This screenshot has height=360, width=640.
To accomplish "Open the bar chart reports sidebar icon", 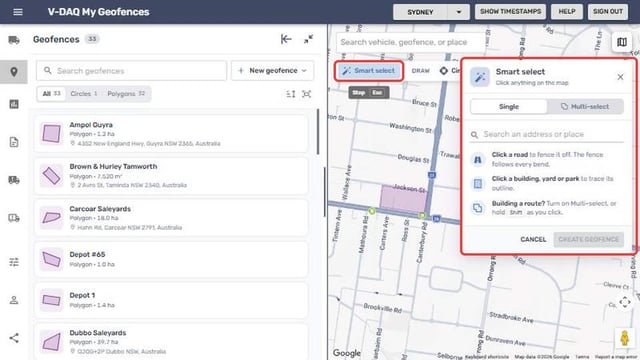I will pyautogui.click(x=14, y=104).
